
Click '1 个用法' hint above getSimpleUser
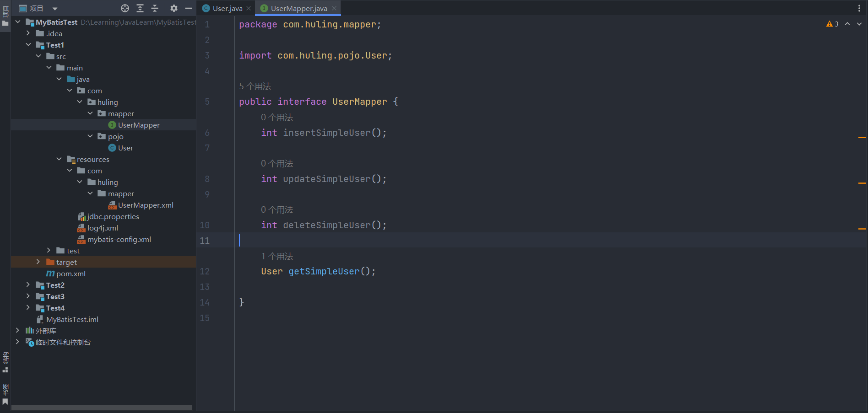pyautogui.click(x=277, y=256)
